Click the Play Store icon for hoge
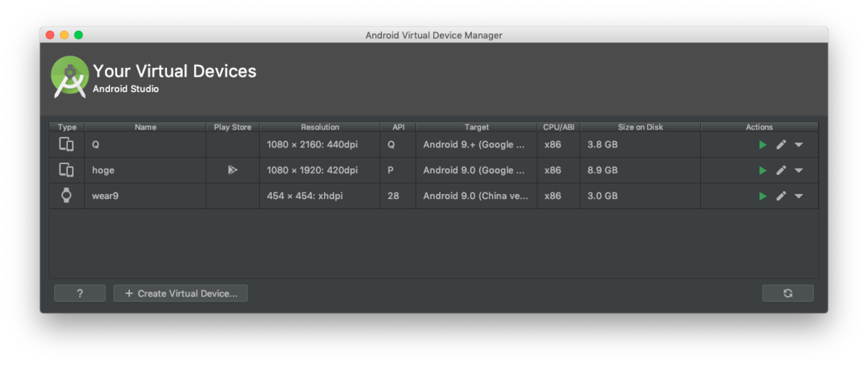This screenshot has width=868, height=366. (232, 171)
